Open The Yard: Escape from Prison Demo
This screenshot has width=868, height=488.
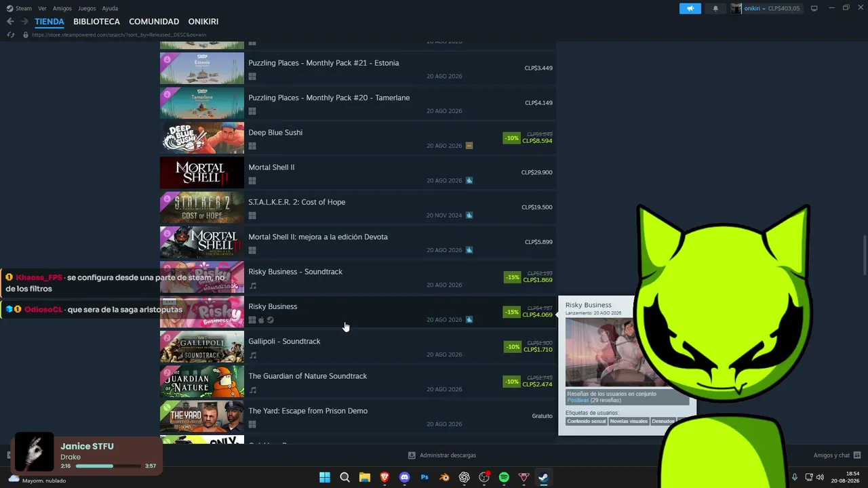click(358, 417)
